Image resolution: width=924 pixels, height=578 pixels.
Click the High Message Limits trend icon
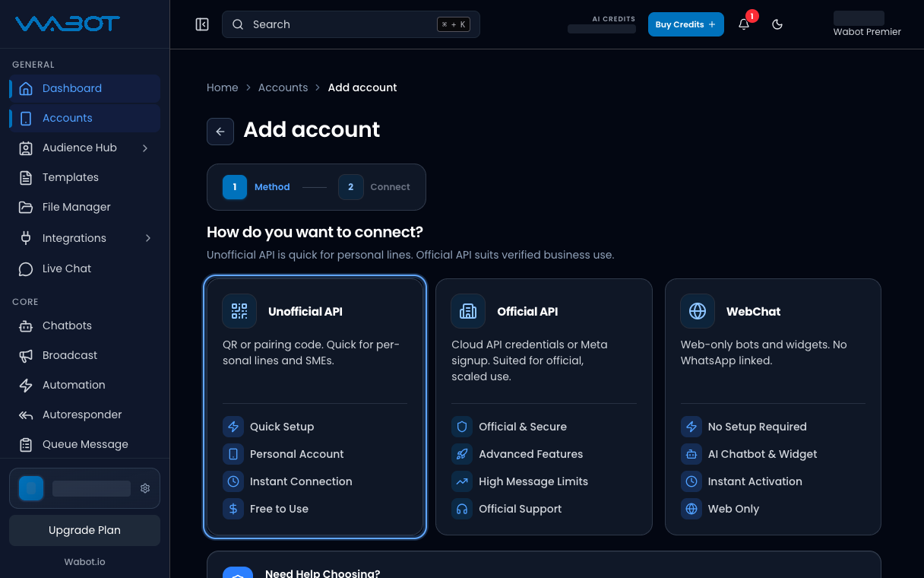click(x=462, y=481)
